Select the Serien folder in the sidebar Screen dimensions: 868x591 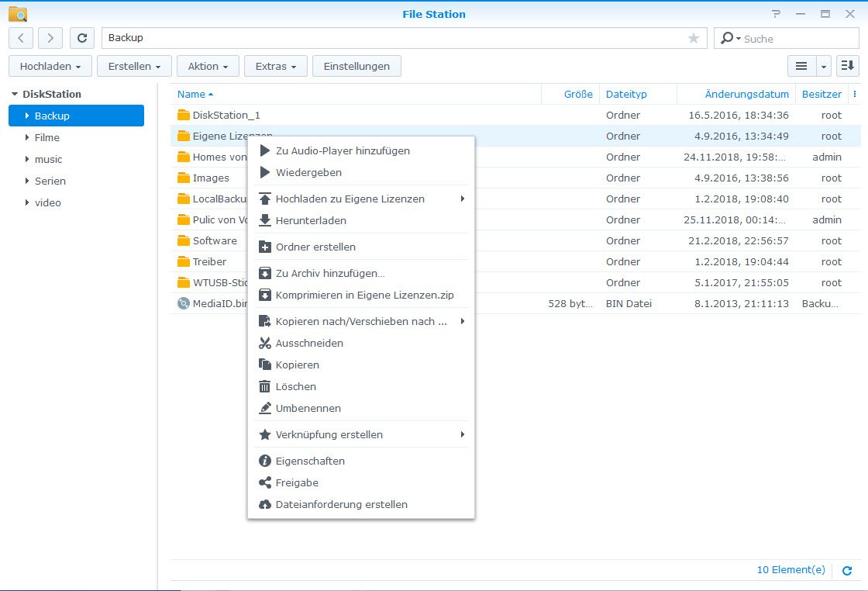click(50, 181)
